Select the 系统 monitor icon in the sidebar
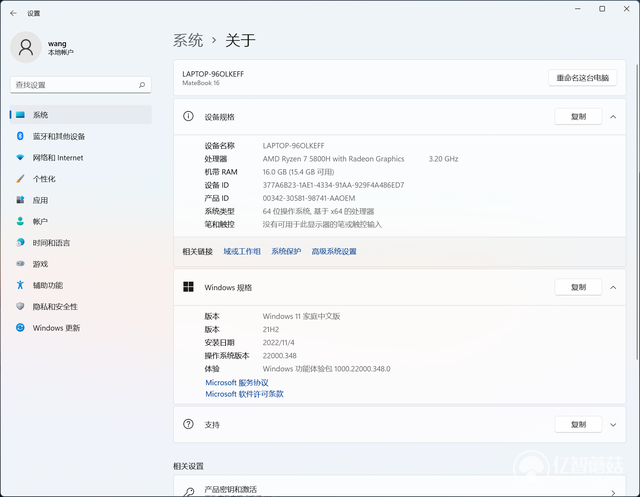640x497 pixels. click(20, 115)
